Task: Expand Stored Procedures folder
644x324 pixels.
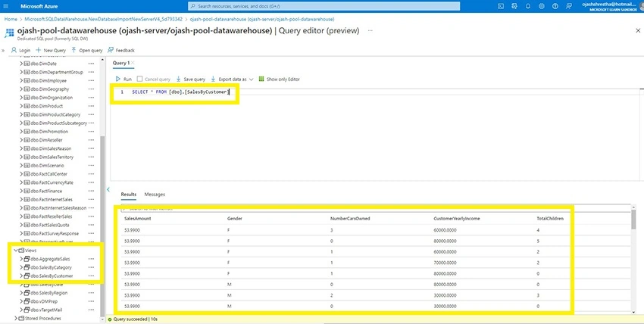Action: pos(16,318)
